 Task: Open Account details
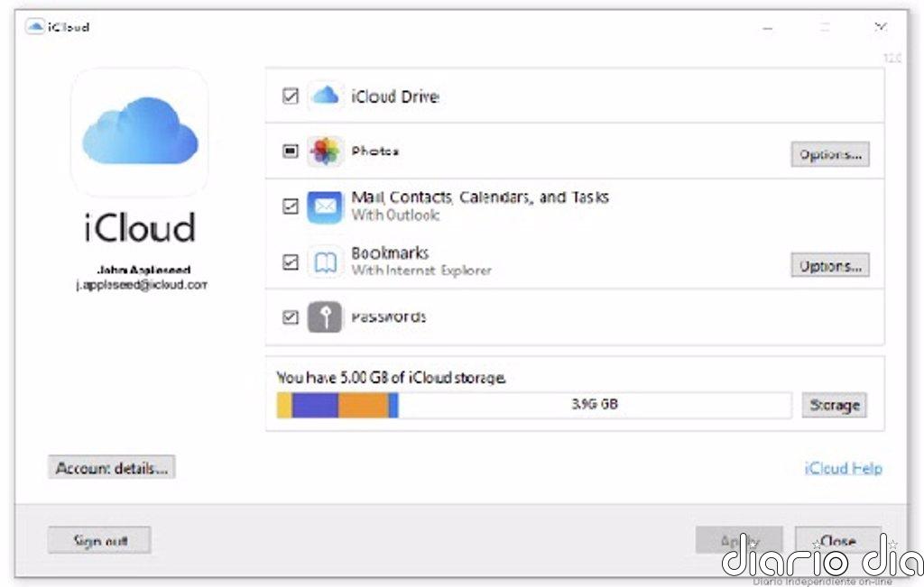pyautogui.click(x=111, y=467)
